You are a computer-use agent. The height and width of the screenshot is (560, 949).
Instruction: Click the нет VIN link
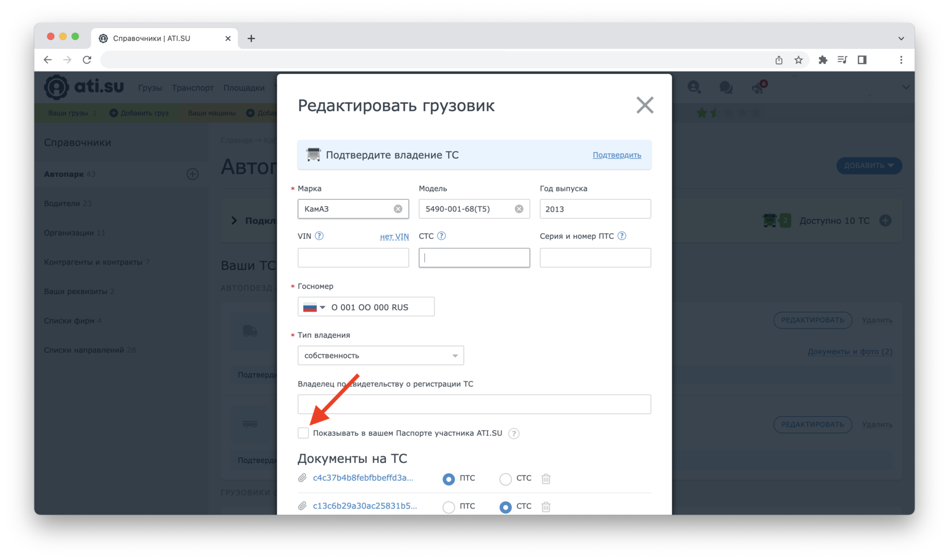pos(394,237)
